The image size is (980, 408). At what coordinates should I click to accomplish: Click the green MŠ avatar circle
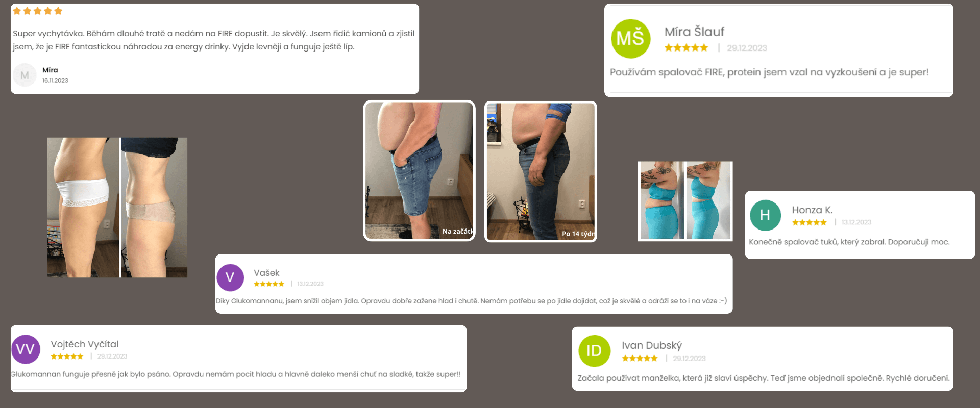point(630,39)
